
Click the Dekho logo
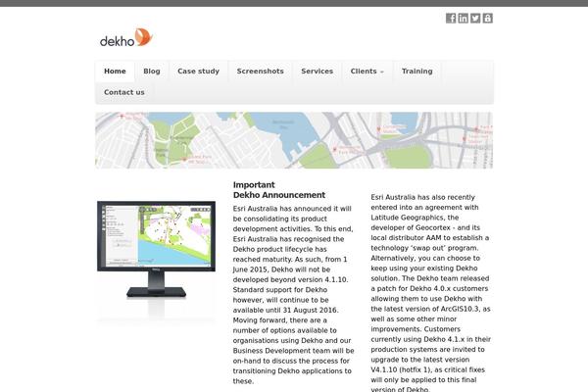coord(126,37)
